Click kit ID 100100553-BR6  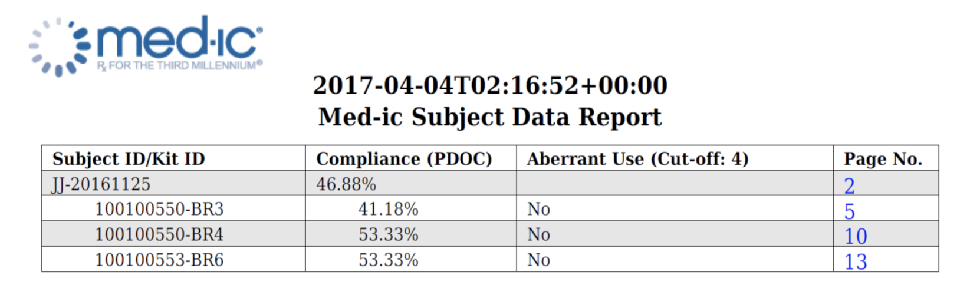coord(159,260)
